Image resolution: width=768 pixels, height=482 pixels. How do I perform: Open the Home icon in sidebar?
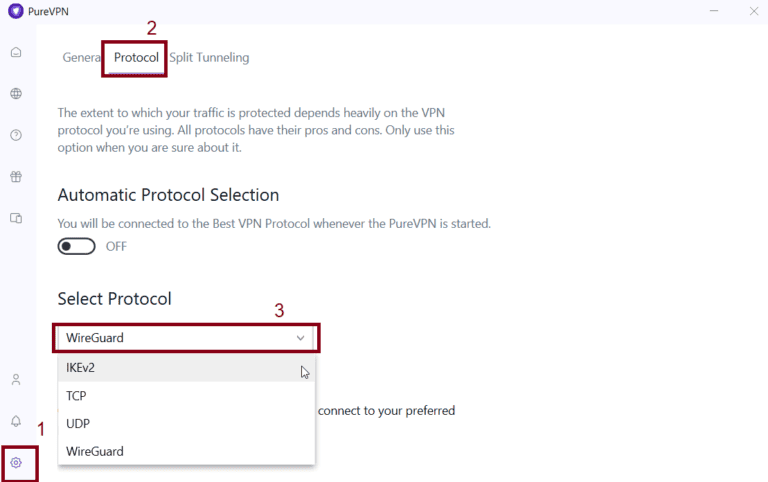(16, 52)
